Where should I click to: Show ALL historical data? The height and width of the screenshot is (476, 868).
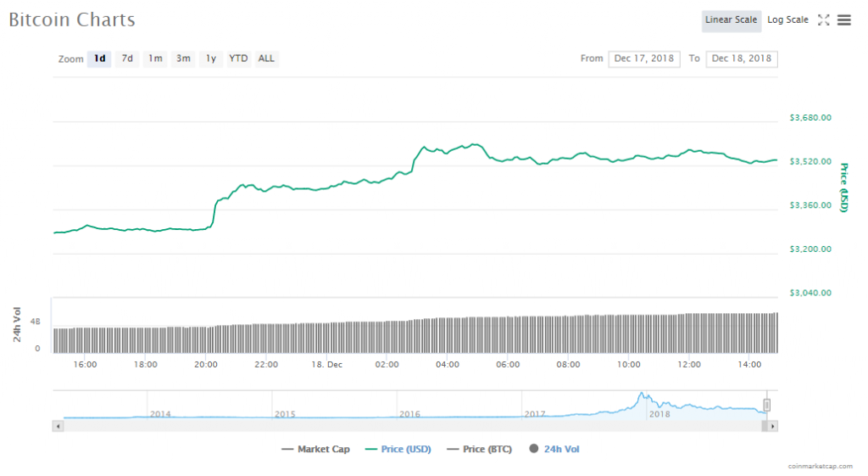point(266,59)
